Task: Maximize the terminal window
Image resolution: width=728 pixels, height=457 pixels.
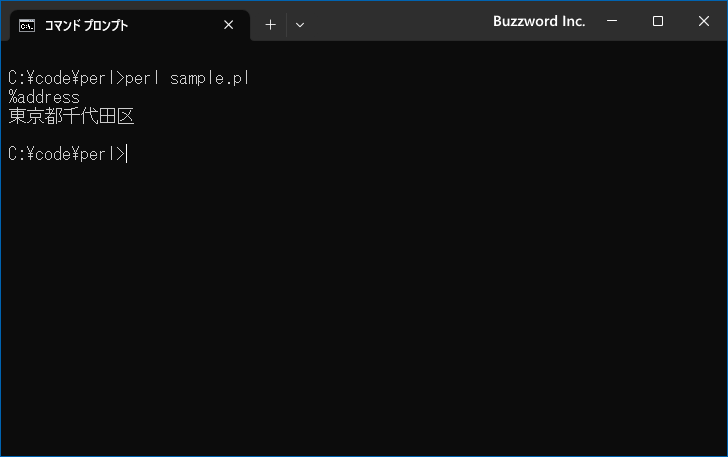Action: click(657, 21)
